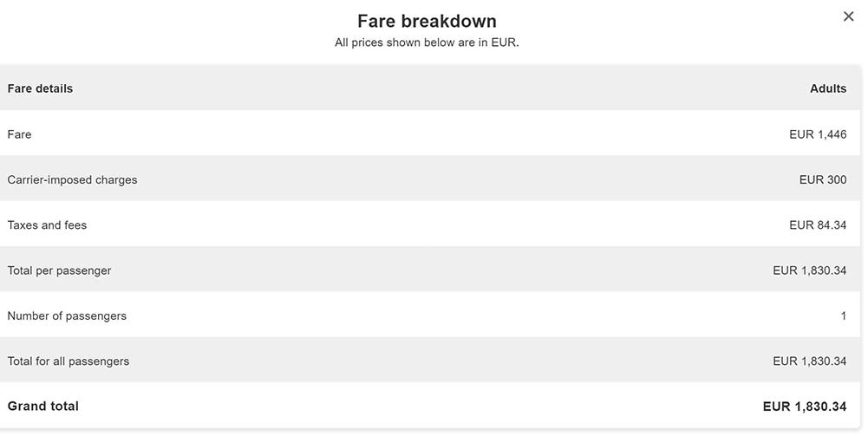This screenshot has width=868, height=436.
Task: Click the EUR 1,446 fare amount
Action: [817, 134]
